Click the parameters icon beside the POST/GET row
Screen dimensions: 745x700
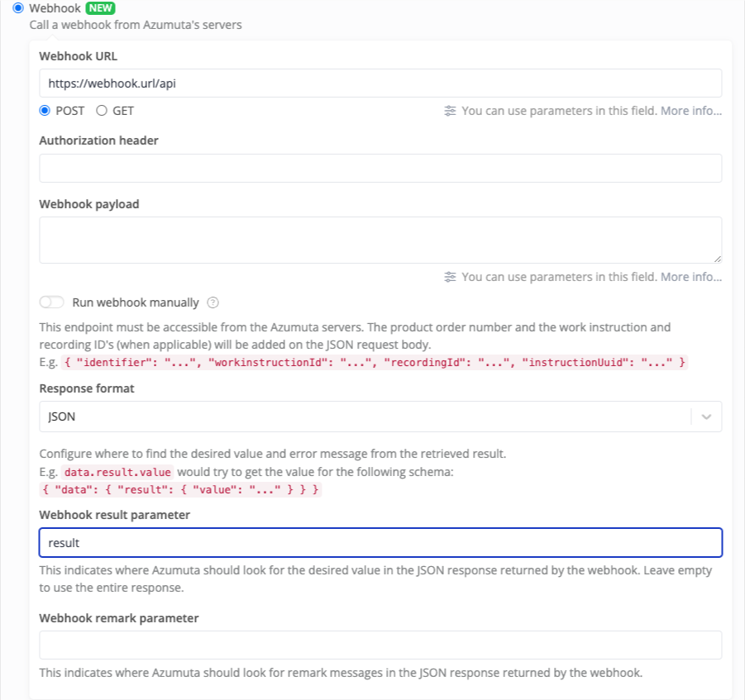click(450, 110)
